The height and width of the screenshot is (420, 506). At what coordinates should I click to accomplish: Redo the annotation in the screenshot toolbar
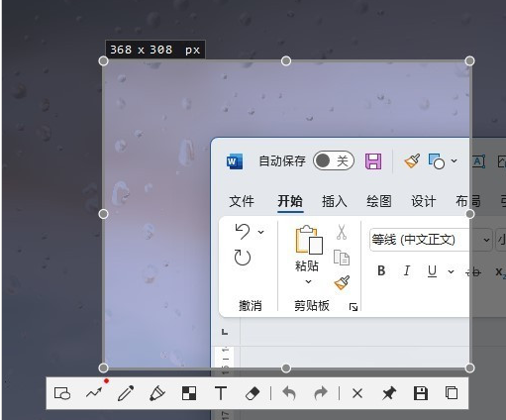321,393
